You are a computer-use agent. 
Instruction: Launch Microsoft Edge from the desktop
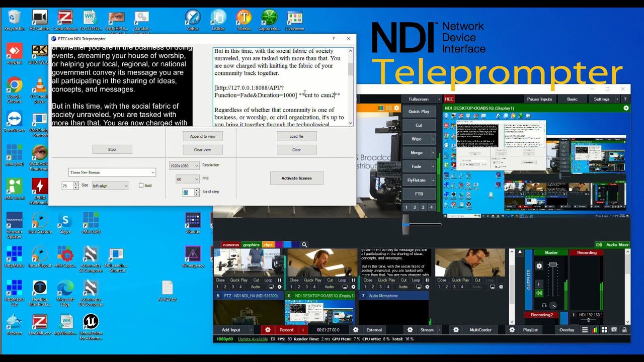pyautogui.click(x=65, y=293)
